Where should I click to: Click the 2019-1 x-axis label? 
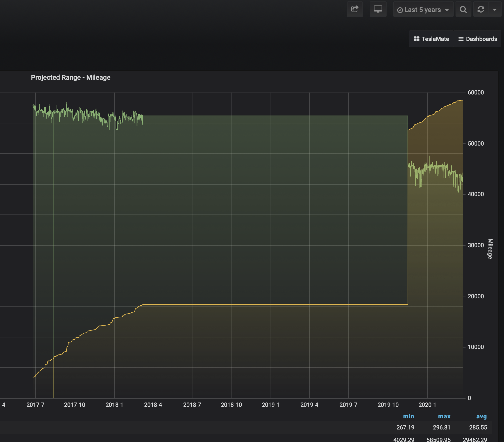point(271,405)
